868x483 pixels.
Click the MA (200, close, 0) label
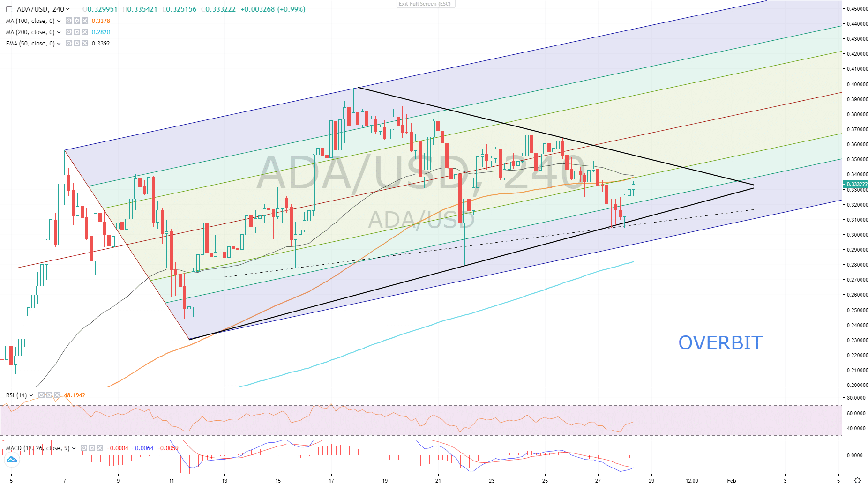(x=30, y=32)
